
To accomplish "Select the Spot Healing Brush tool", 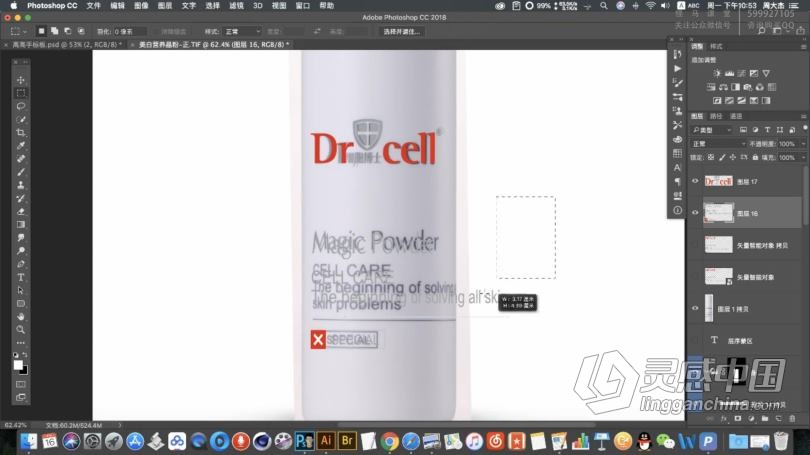I will [x=21, y=159].
